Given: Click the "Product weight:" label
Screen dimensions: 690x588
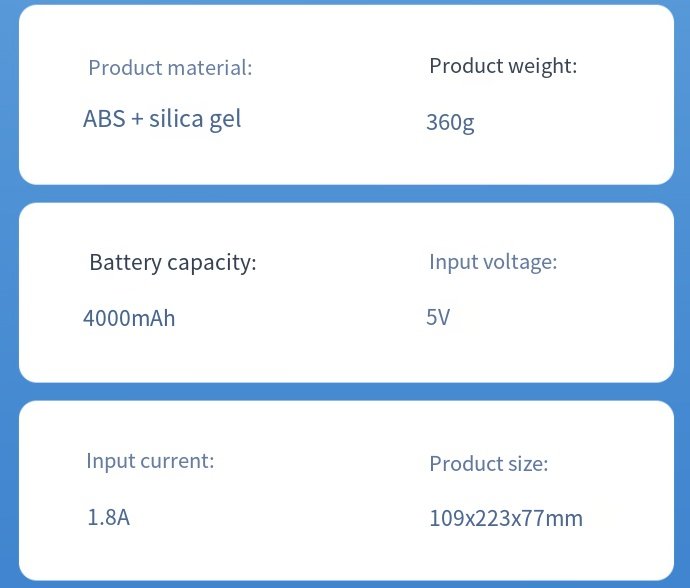Looking at the screenshot, I should click(503, 66).
